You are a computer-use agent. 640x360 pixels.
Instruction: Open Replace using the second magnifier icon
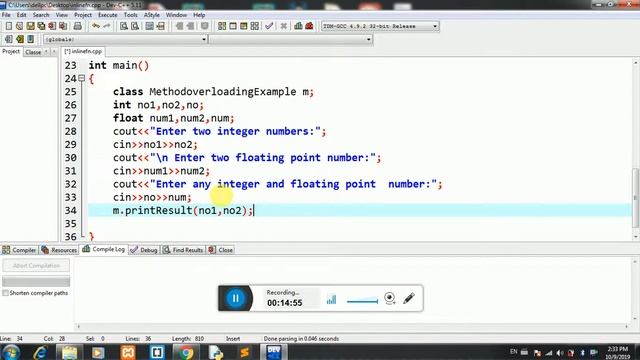click(135, 26)
